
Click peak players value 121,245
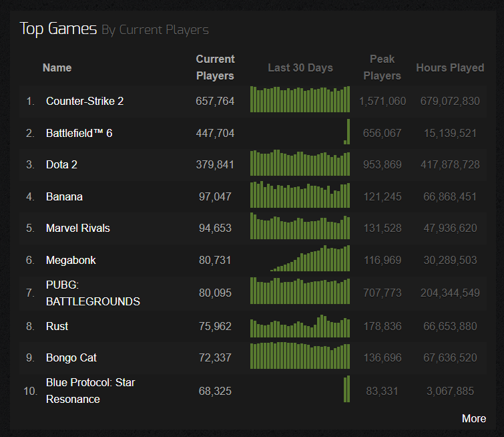coord(383,196)
